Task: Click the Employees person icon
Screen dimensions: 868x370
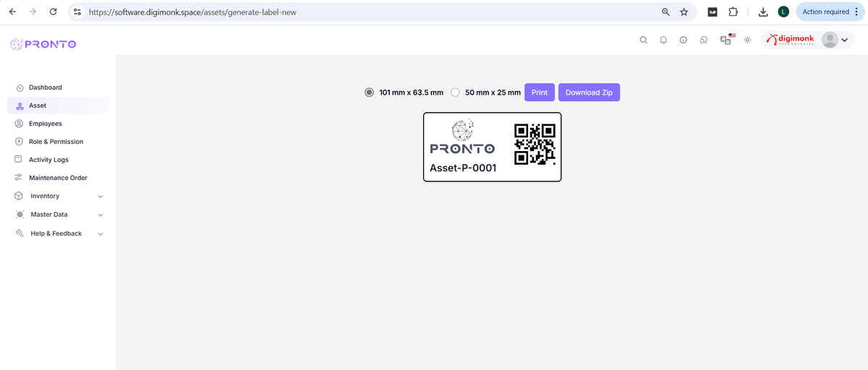Action: tap(20, 124)
